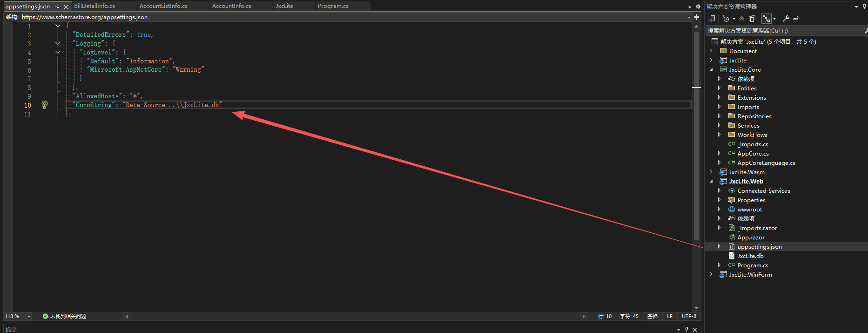Select the appsettings.json editor tab
Viewport: 868px width, 333px height.
click(x=27, y=7)
